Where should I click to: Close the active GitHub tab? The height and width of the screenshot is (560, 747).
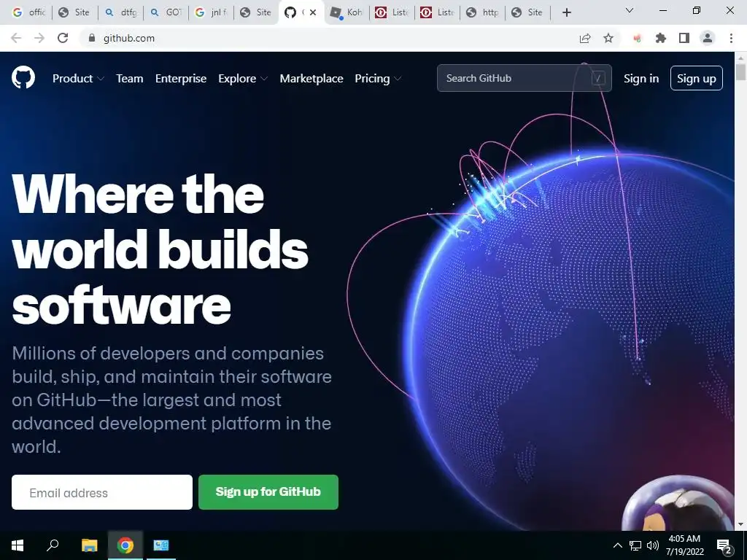[312, 12]
